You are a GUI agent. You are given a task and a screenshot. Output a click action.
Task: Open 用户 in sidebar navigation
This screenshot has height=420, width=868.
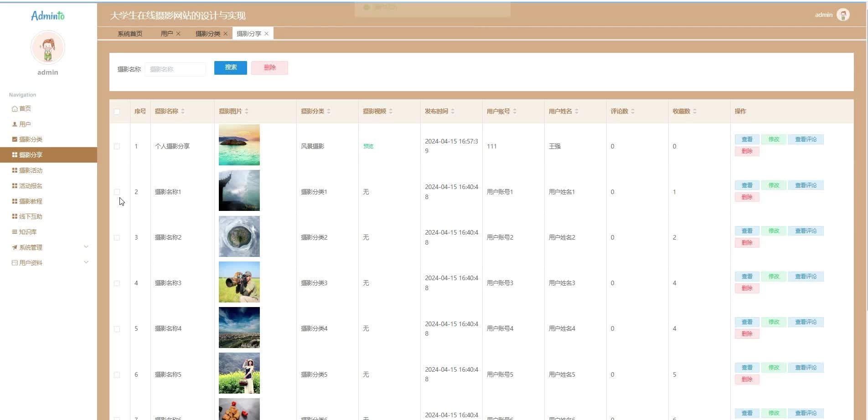(x=48, y=124)
